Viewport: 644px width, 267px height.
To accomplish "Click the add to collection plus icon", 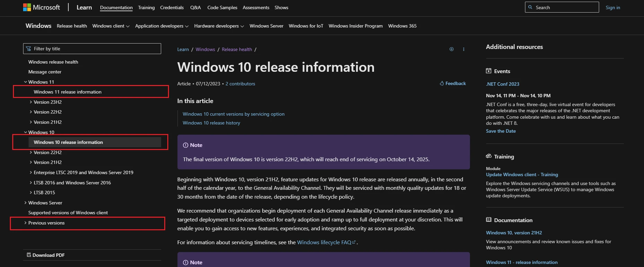I will [x=451, y=49].
